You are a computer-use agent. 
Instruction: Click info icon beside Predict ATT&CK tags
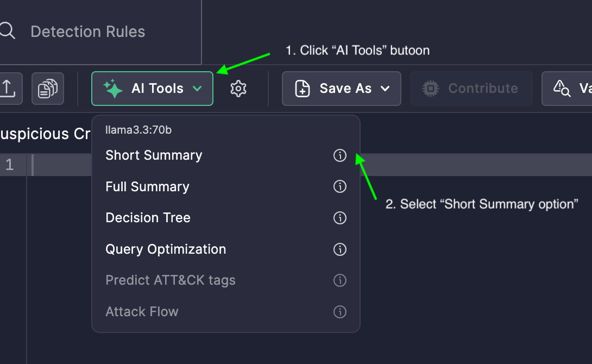[339, 280]
